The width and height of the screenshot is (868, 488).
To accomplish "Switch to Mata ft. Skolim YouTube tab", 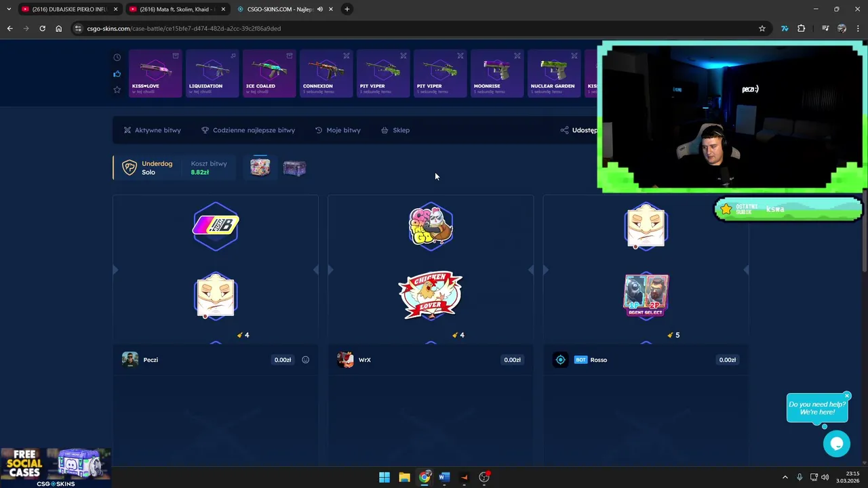I will pyautogui.click(x=177, y=9).
